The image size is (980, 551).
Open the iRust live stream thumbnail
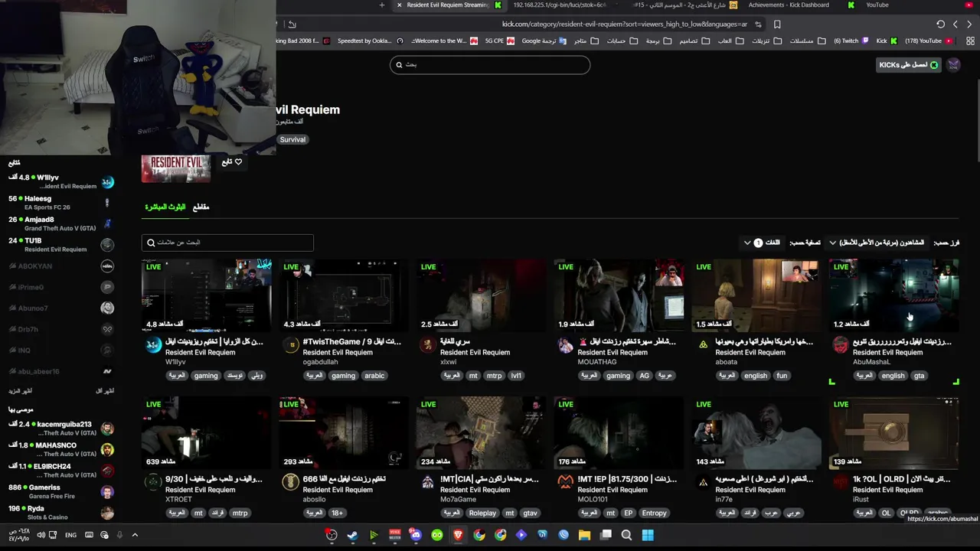(893, 432)
